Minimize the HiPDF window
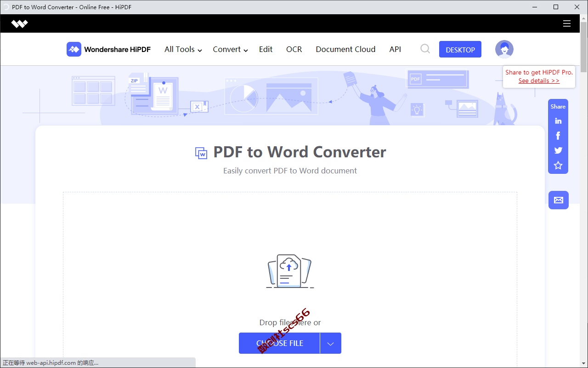The image size is (588, 368). click(x=535, y=7)
